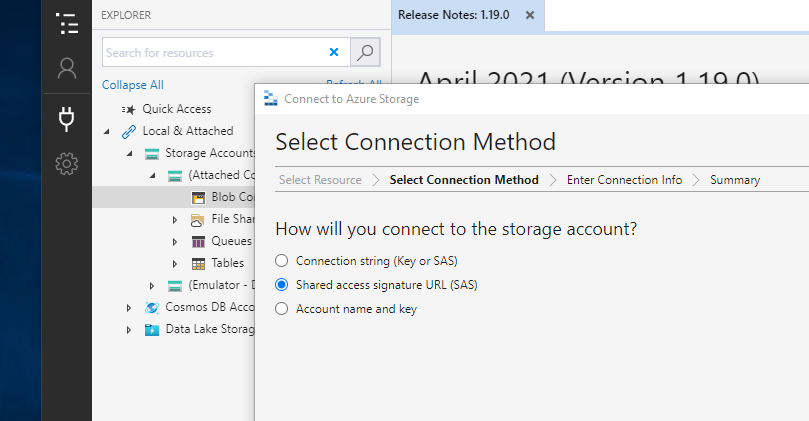Click Select Connection Method breadcrumb step

(x=464, y=180)
